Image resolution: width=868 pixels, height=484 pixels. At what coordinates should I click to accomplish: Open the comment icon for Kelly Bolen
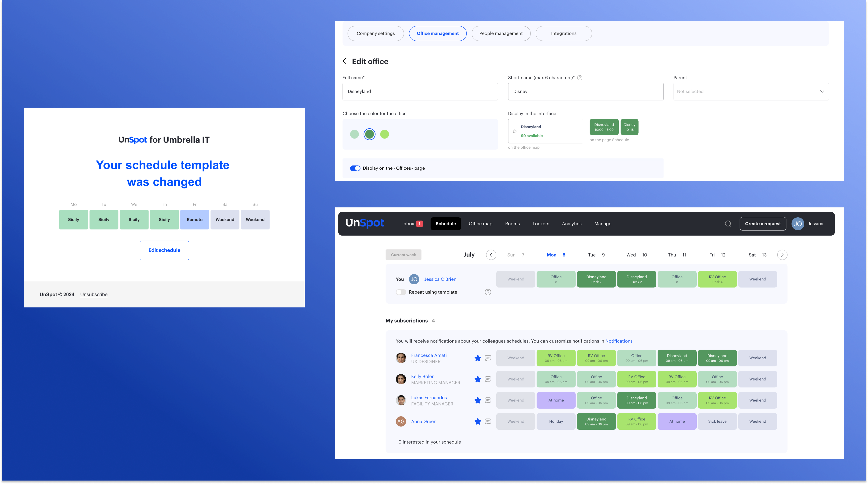pos(488,379)
